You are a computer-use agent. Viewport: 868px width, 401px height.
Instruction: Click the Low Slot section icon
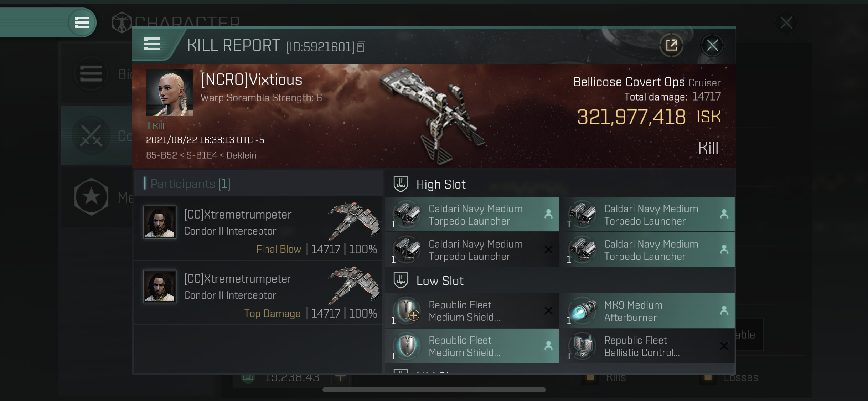(x=401, y=281)
